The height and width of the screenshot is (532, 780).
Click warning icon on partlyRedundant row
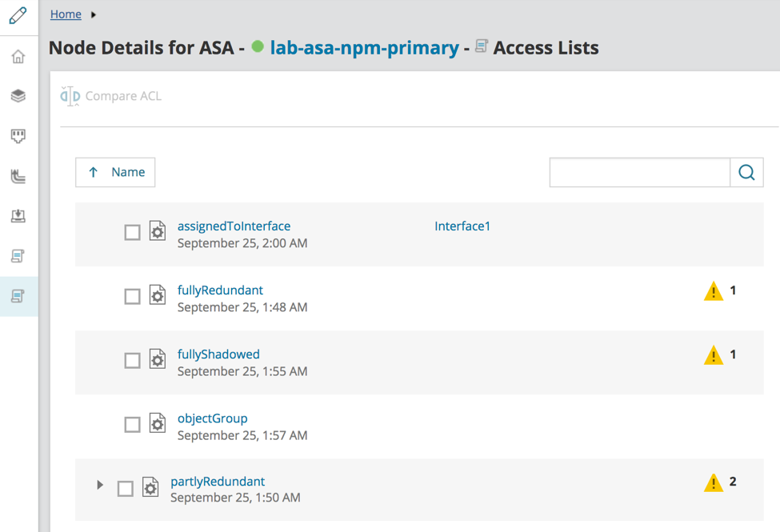(713, 483)
